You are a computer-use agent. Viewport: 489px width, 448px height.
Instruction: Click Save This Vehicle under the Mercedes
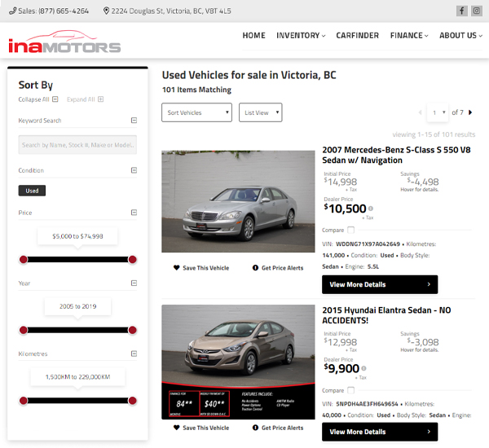pos(206,268)
